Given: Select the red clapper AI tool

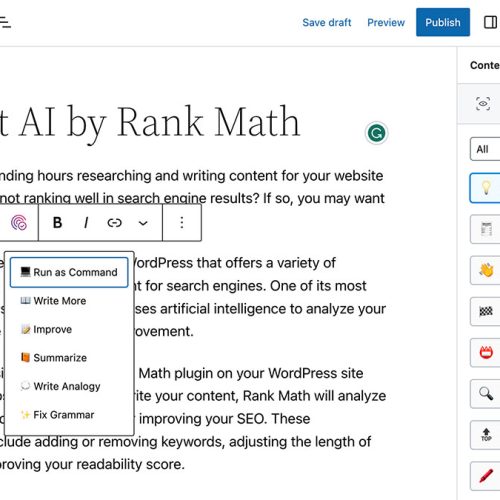Looking at the screenshot, I should point(485,352).
